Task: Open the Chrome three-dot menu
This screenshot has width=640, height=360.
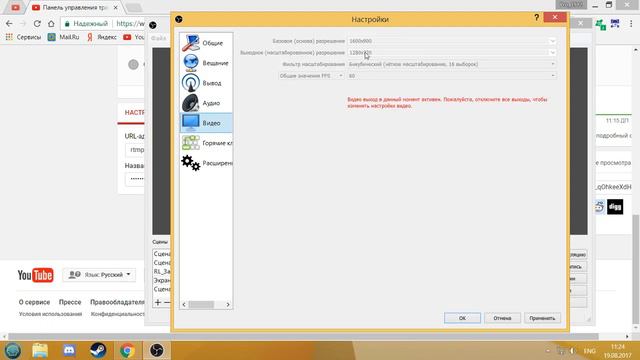Action: coord(631,24)
